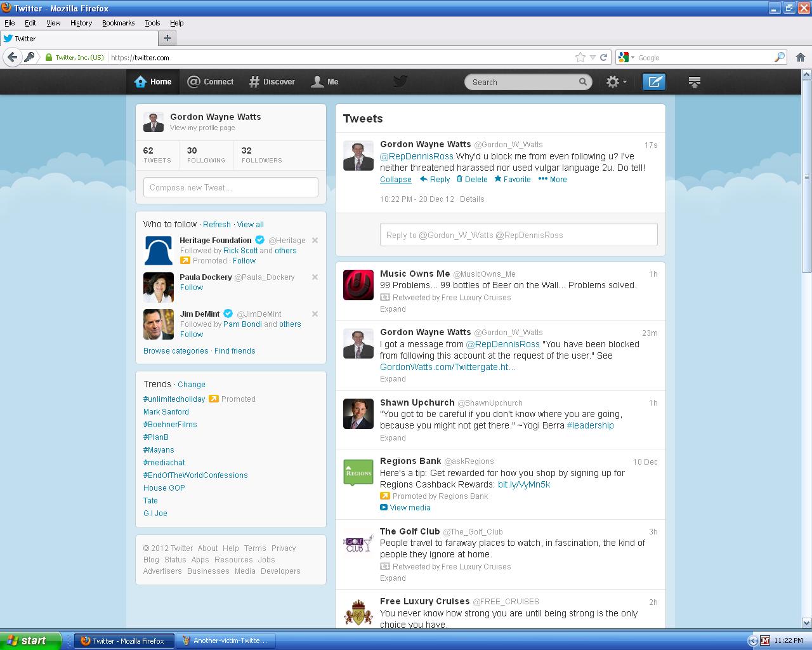Reload the page in Firefox
The height and width of the screenshot is (650, 812).
tap(604, 57)
